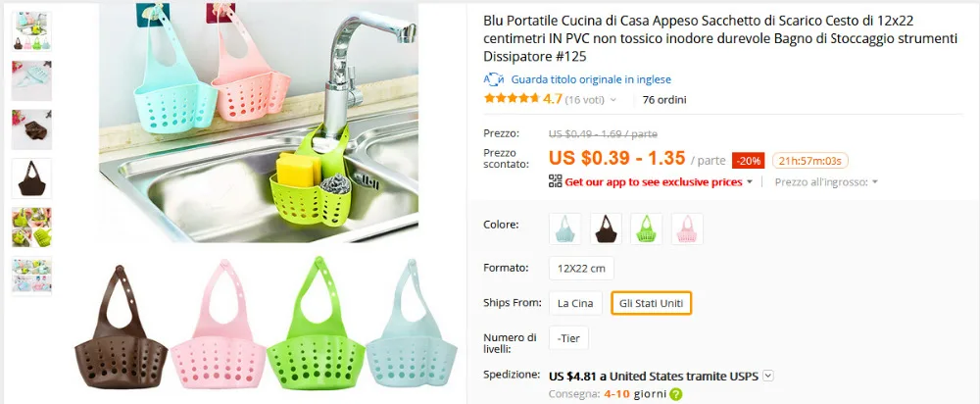Select the blue basket color swatch
980x404 pixels.
pos(565,228)
